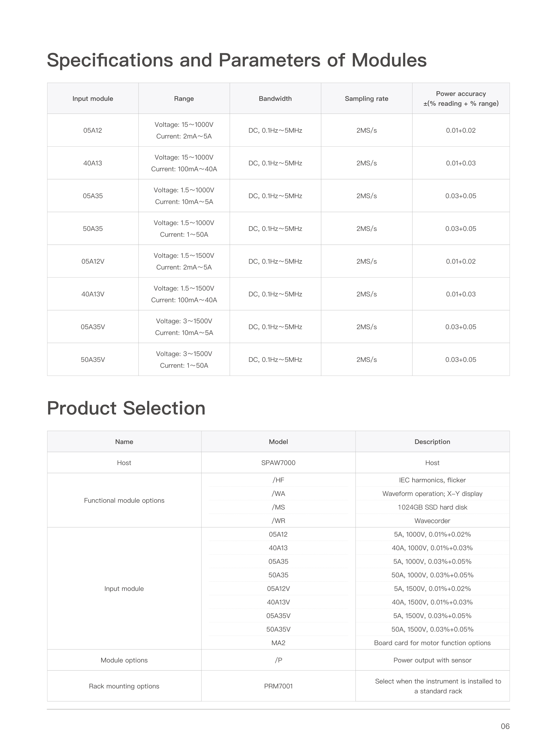
Task: Select the 'Input module' column header
Action: (93, 99)
